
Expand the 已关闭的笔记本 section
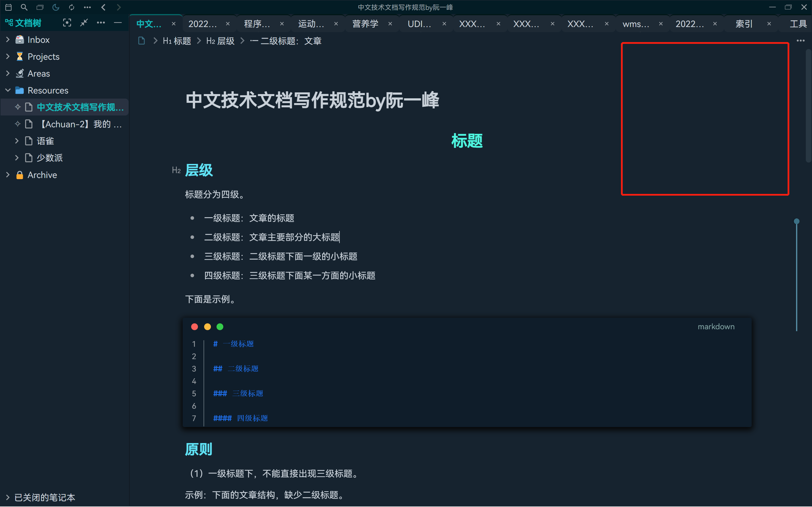click(x=8, y=497)
